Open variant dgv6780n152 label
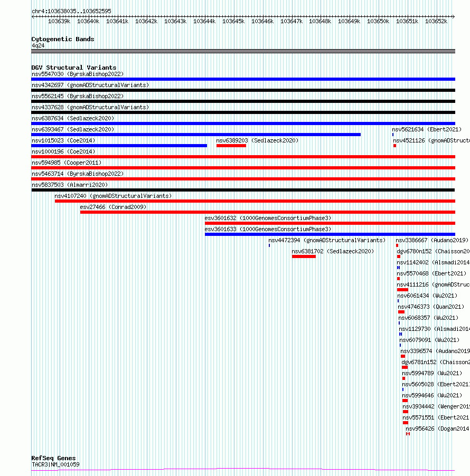The width and height of the screenshot is (470, 476). [x=433, y=251]
